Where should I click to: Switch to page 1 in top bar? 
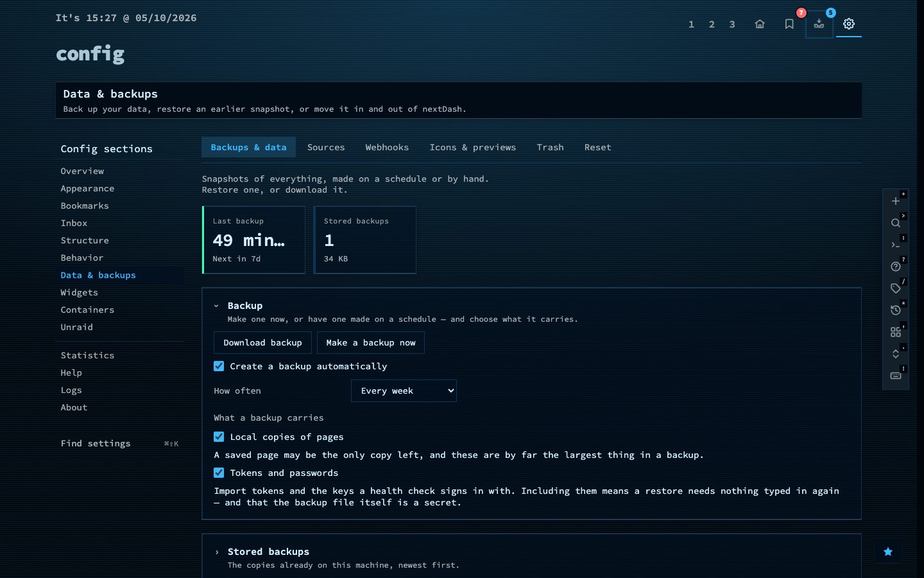pos(691,24)
